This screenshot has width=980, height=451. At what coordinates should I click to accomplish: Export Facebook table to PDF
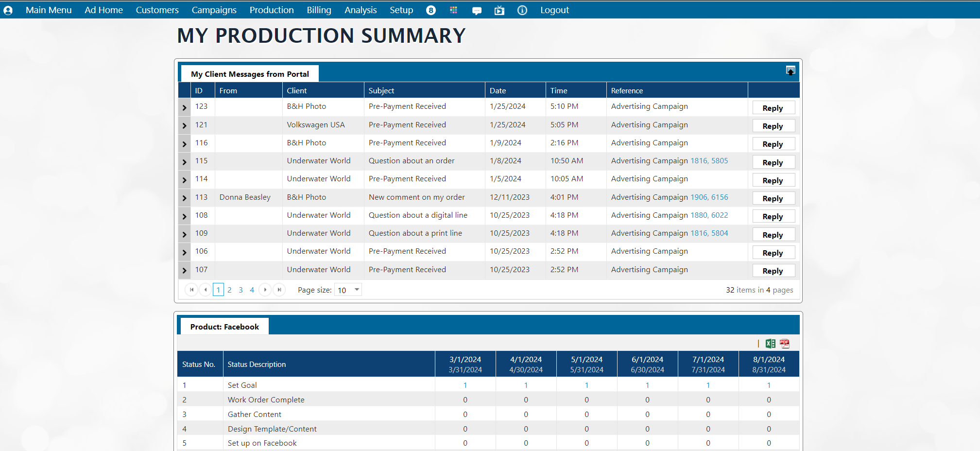coord(784,344)
